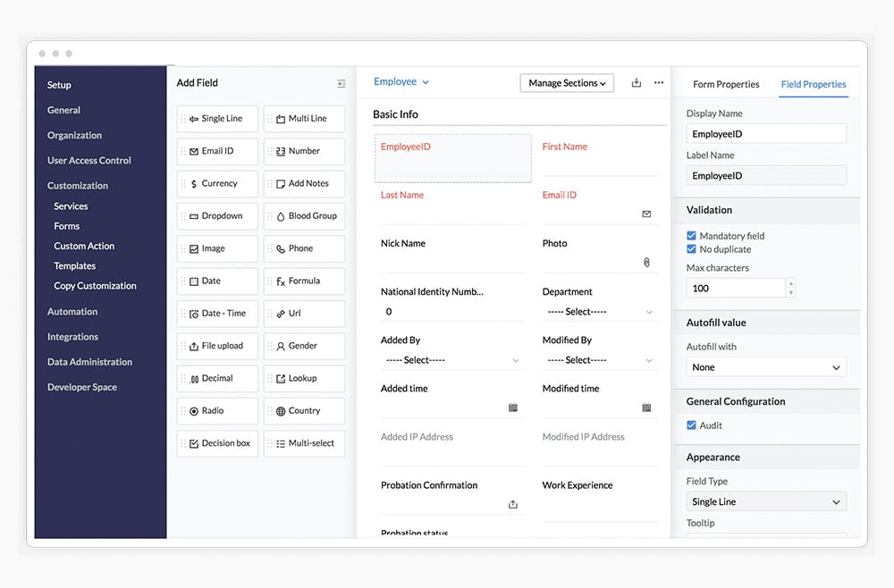Add a Currency field
The width and height of the screenshot is (894, 588).
point(217,183)
